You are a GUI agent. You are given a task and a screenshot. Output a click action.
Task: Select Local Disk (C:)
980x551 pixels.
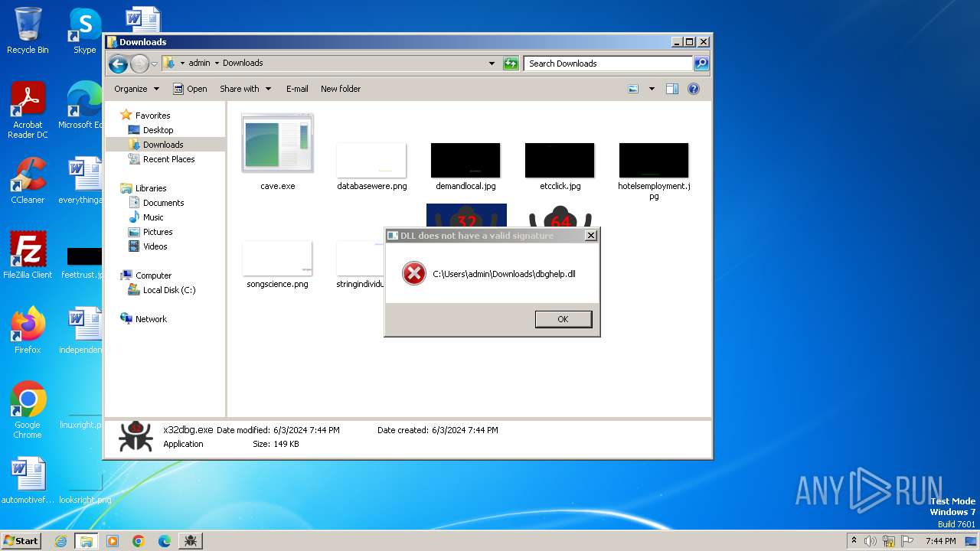coord(168,290)
